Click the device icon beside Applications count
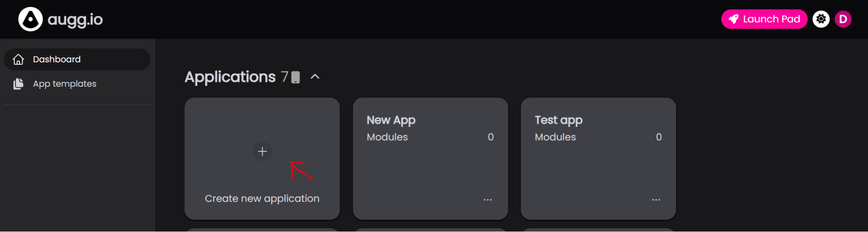The image size is (868, 232). [296, 77]
